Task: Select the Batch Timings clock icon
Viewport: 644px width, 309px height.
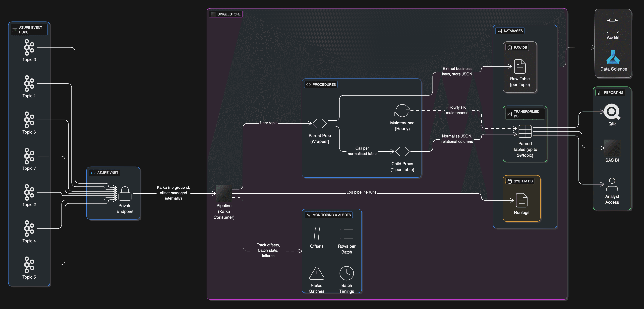Action: [x=347, y=273]
